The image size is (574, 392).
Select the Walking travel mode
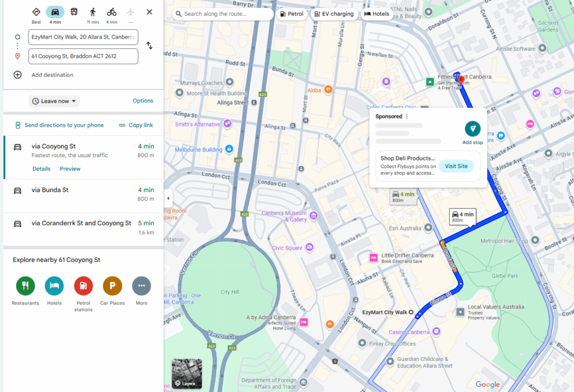point(93,12)
